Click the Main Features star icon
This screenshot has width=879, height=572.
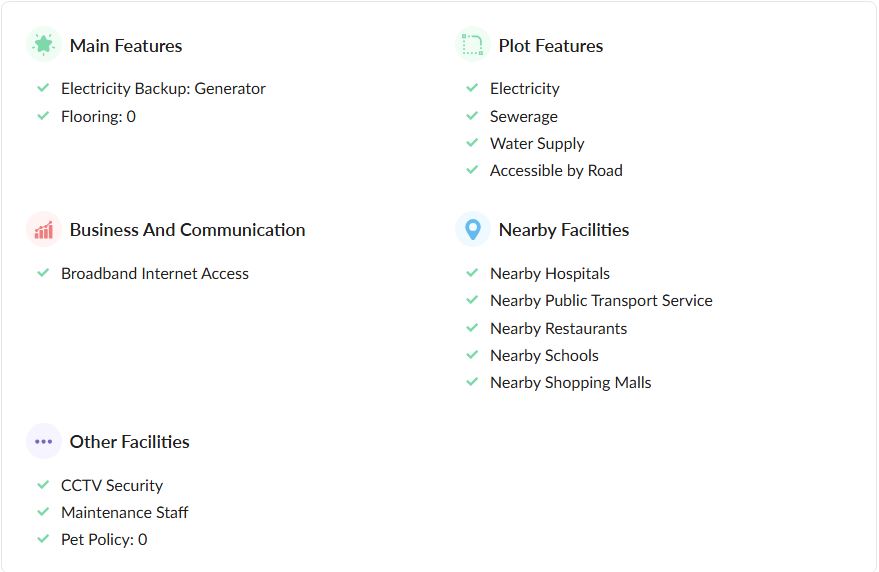tap(43, 45)
